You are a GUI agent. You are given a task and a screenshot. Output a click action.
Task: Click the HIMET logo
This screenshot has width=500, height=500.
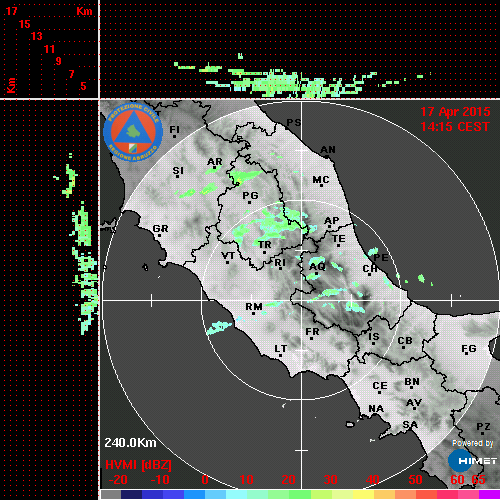click(472, 461)
